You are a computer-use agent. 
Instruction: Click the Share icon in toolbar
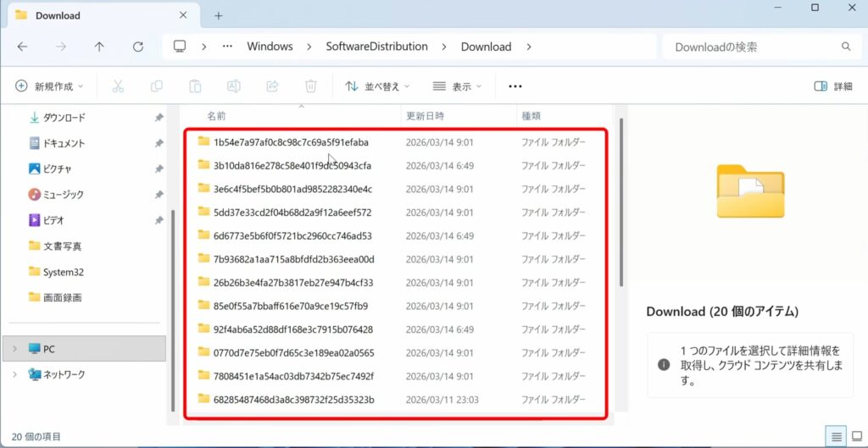[x=272, y=86]
